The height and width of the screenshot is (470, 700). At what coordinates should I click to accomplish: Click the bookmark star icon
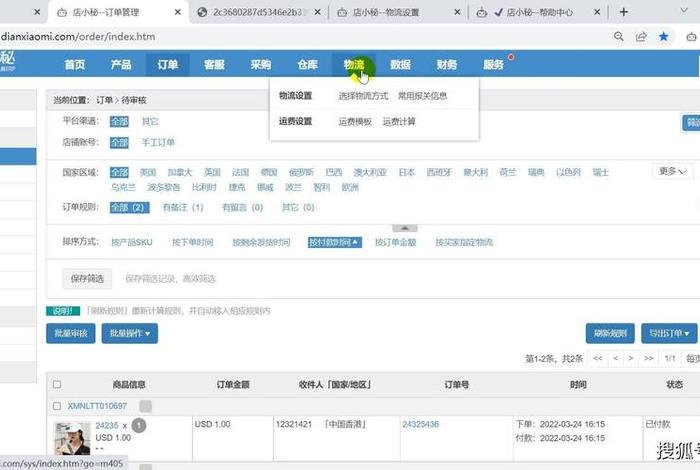(664, 36)
